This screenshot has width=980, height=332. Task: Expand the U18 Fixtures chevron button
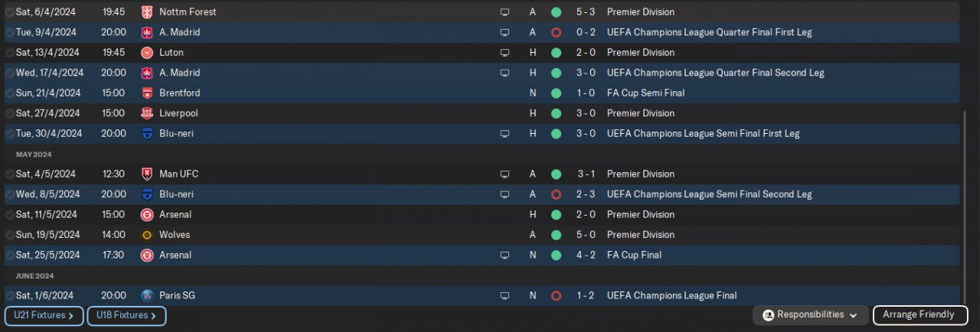(x=126, y=315)
